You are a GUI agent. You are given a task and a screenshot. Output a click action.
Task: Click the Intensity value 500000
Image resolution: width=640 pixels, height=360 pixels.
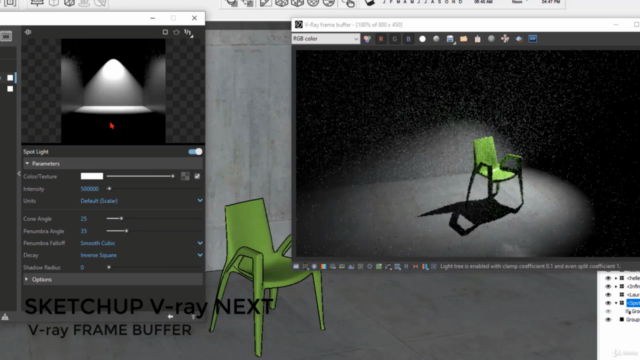click(x=90, y=189)
